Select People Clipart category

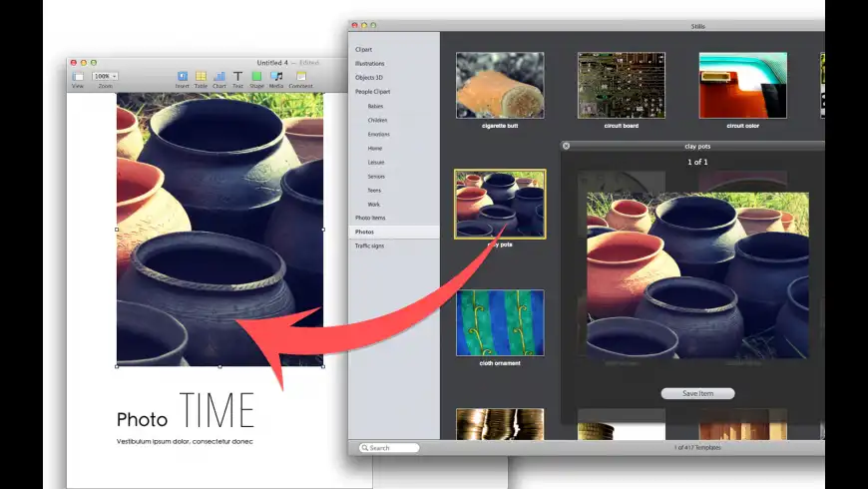point(372,92)
